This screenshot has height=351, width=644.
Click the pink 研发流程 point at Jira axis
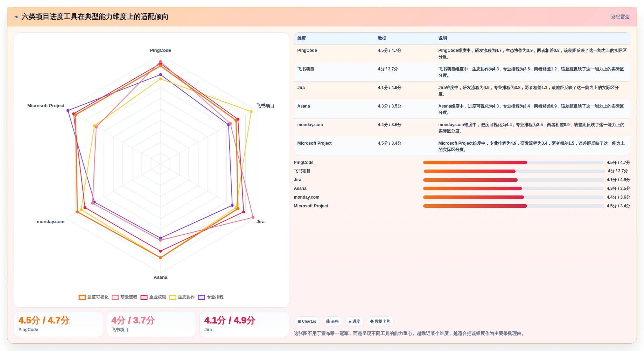(x=253, y=218)
